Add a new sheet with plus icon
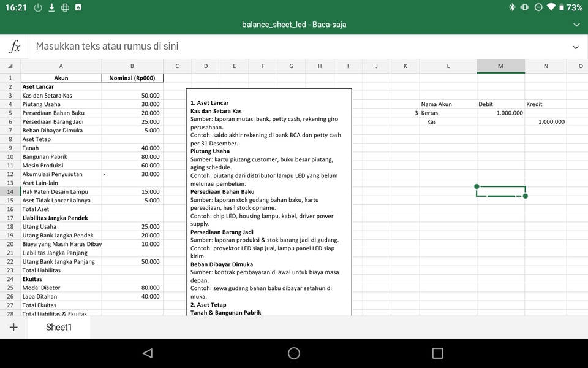Viewport: 588px width, 368px height. coord(13,327)
